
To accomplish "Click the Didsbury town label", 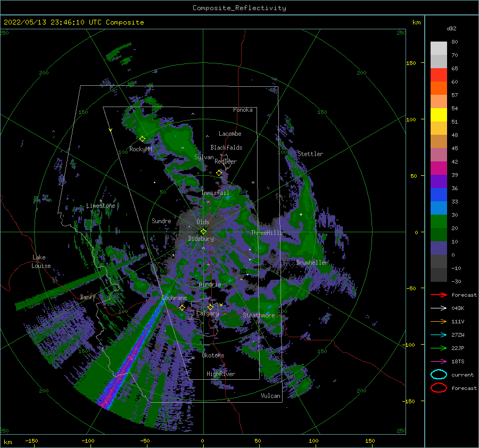I will tap(201, 239).
